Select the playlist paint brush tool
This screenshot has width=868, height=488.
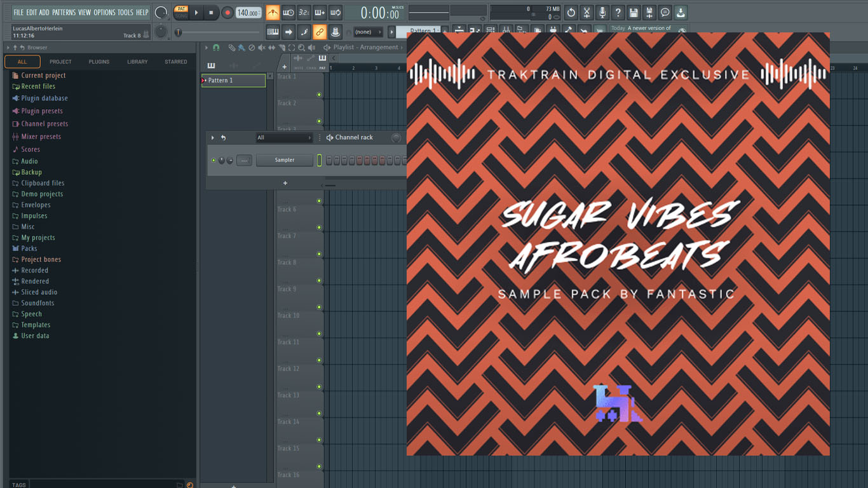click(x=241, y=48)
